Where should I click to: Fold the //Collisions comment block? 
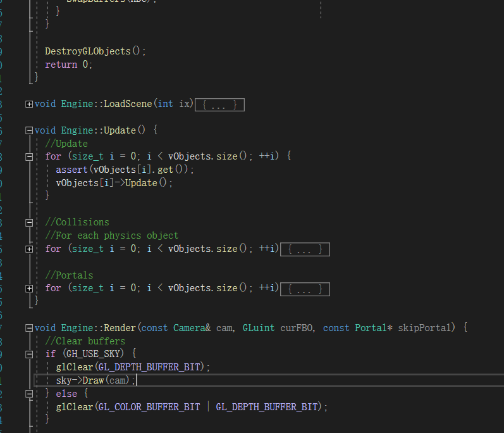29,223
